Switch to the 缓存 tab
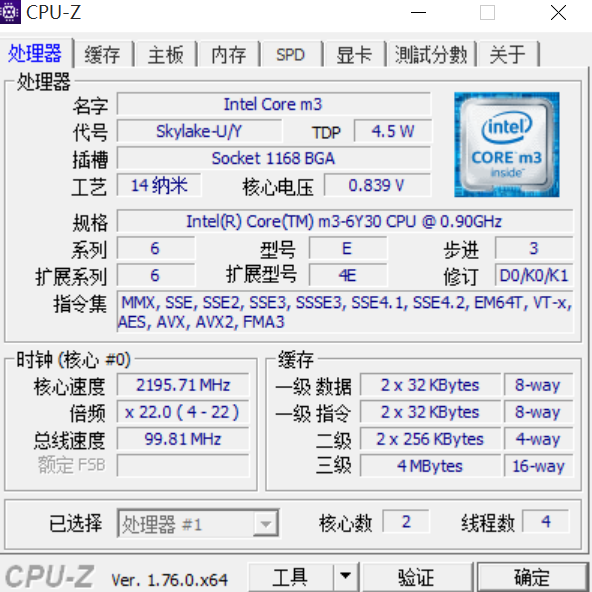Image resolution: width=592 pixels, height=592 pixels. [x=103, y=54]
